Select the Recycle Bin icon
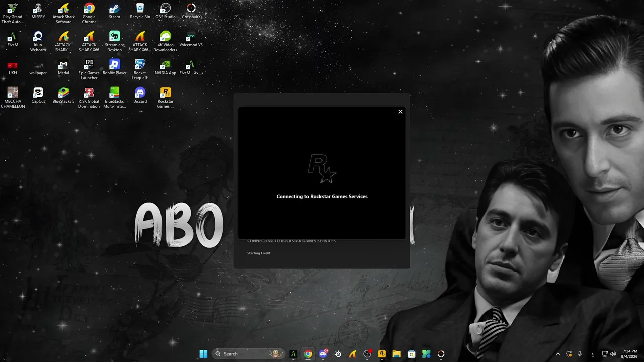Screen dimensions: 644x362 [140, 11]
